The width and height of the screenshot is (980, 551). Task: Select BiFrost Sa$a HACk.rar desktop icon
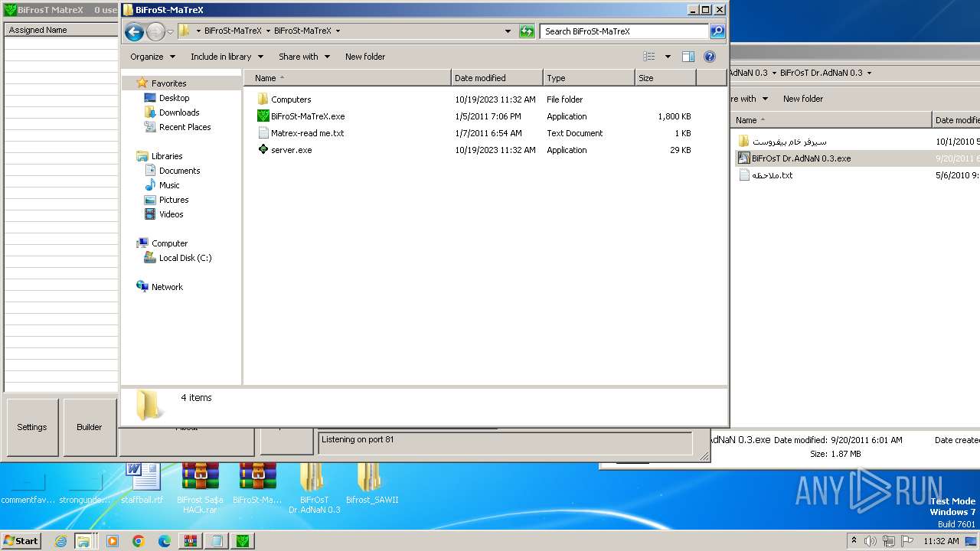click(x=200, y=488)
